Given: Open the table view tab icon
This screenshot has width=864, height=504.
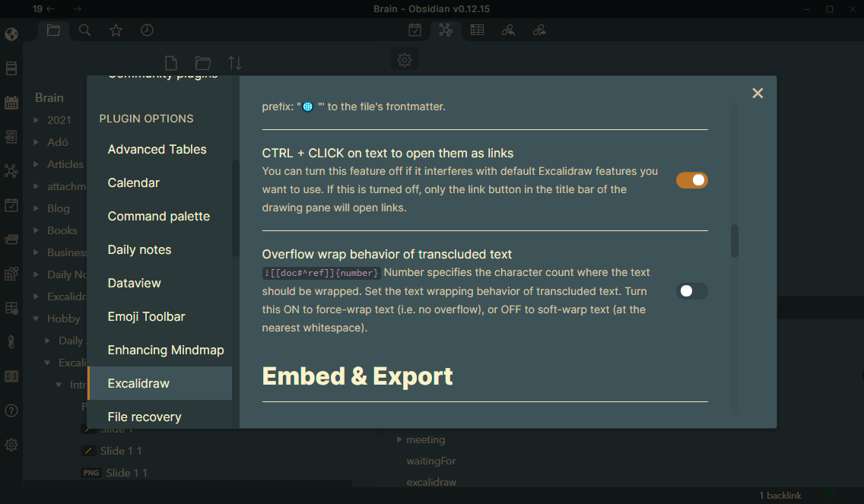Looking at the screenshot, I should 477,30.
